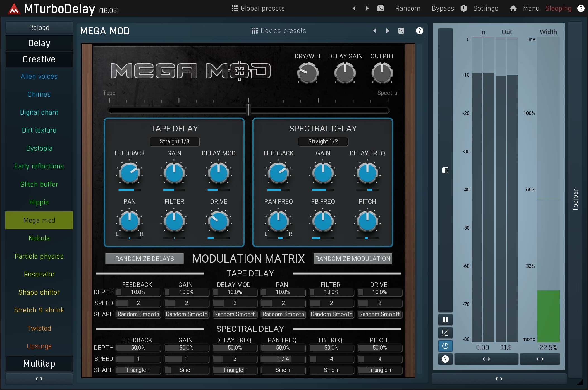Collapse left preset list arrows button
This screenshot has width=588, height=390.
click(39, 379)
